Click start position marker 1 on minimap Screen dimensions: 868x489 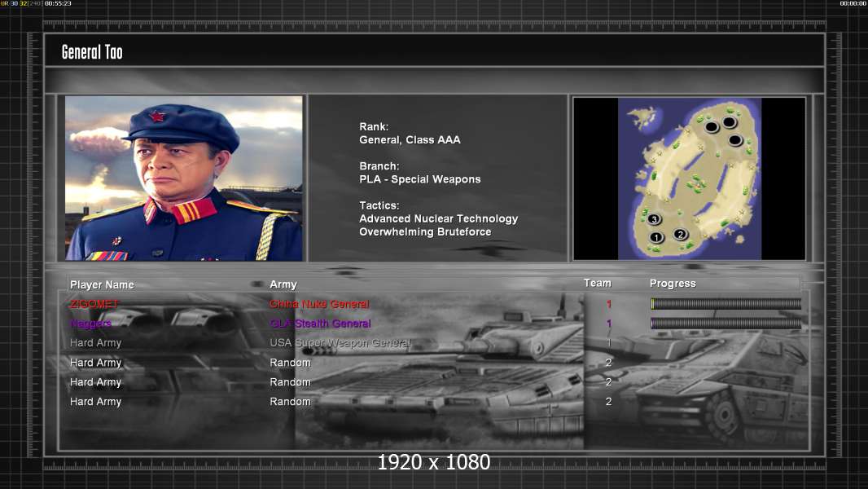point(656,238)
